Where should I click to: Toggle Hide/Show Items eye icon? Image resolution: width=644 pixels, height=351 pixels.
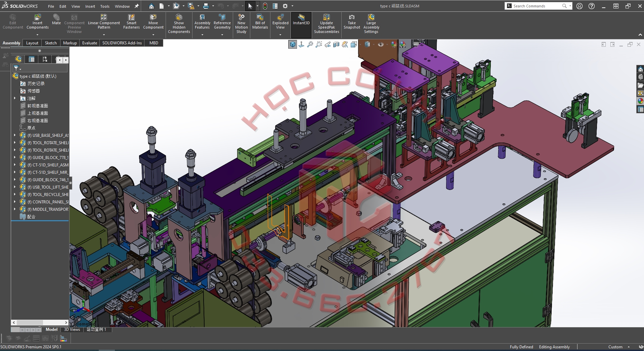(381, 44)
